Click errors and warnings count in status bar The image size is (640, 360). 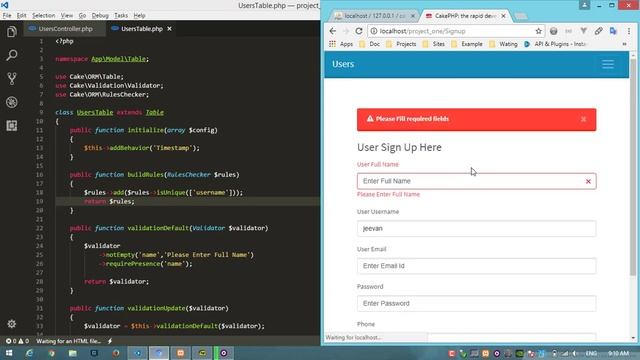point(17,341)
